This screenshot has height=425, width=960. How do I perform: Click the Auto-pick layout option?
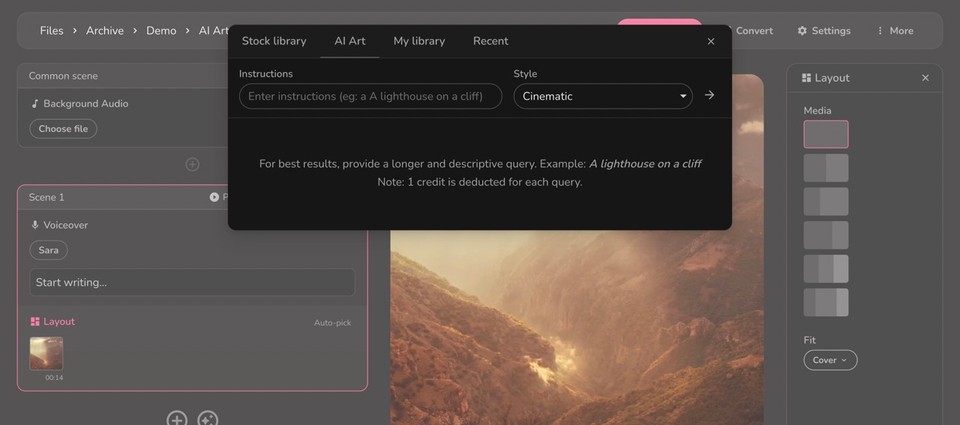[332, 323]
